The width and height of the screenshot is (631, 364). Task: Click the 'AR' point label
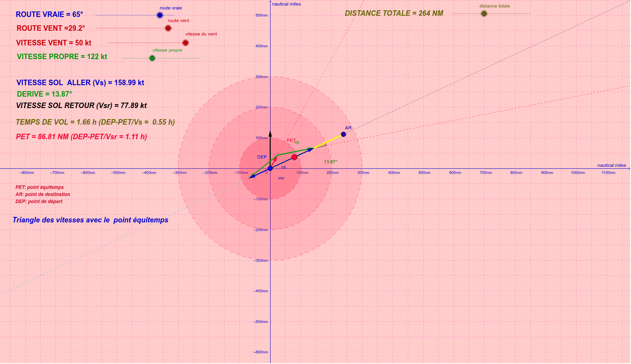click(348, 128)
